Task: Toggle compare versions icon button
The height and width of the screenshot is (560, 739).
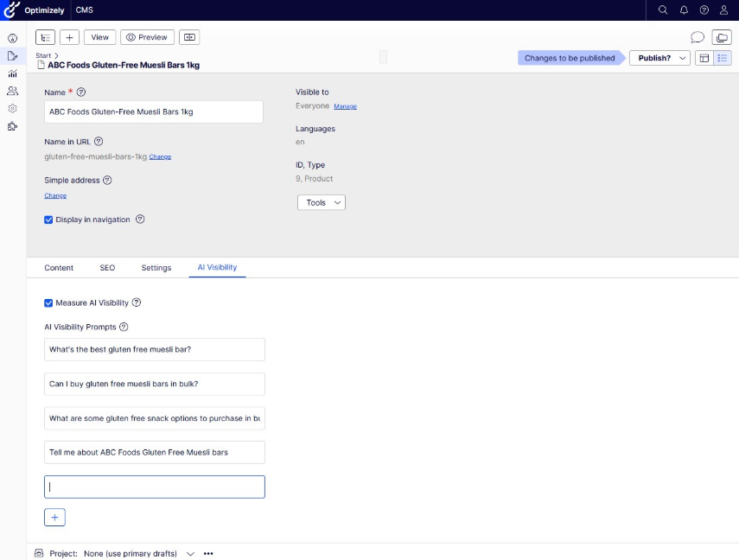Action: click(189, 37)
